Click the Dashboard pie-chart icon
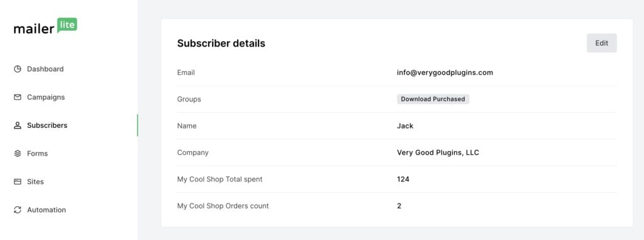The image size is (644, 240). (x=17, y=69)
